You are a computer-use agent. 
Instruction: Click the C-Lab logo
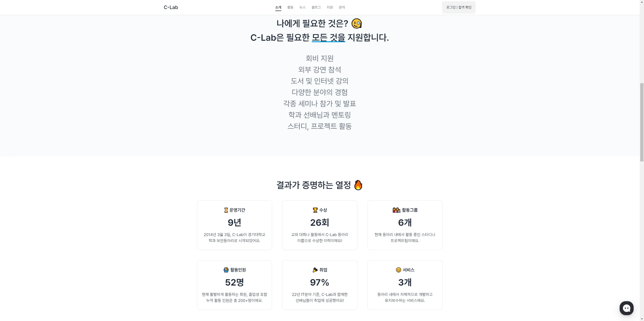pyautogui.click(x=171, y=7)
